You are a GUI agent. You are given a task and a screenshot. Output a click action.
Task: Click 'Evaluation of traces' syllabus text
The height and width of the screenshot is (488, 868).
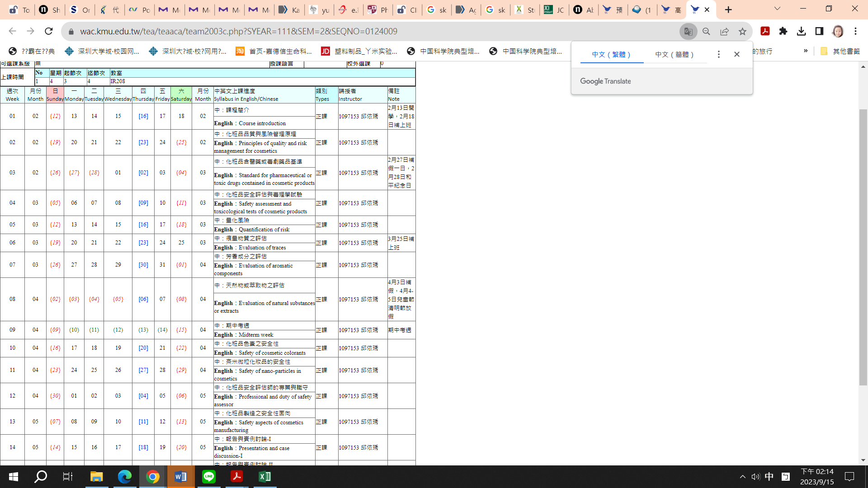tap(262, 248)
